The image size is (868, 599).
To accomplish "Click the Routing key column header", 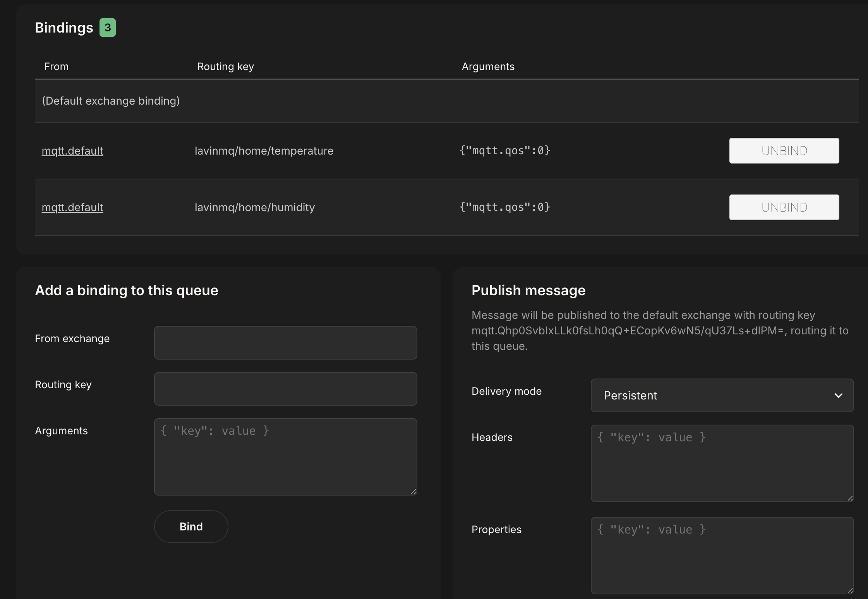I will (x=226, y=67).
